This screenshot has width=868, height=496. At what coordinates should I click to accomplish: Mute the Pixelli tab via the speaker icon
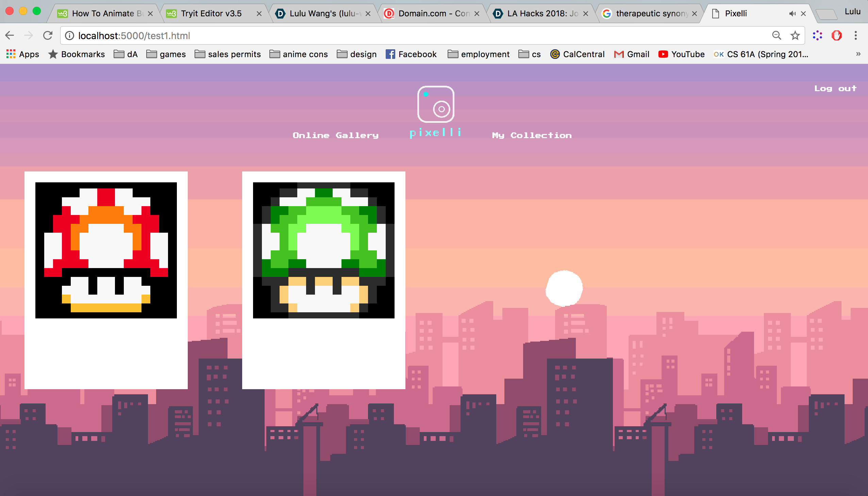(x=792, y=14)
